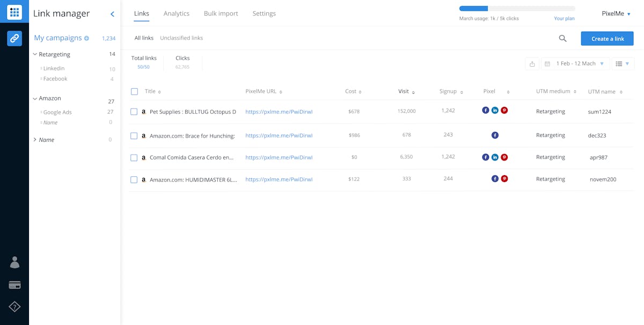Click LinkedIn pixel on Pet Supplies row
644x325 pixels.
point(495,111)
